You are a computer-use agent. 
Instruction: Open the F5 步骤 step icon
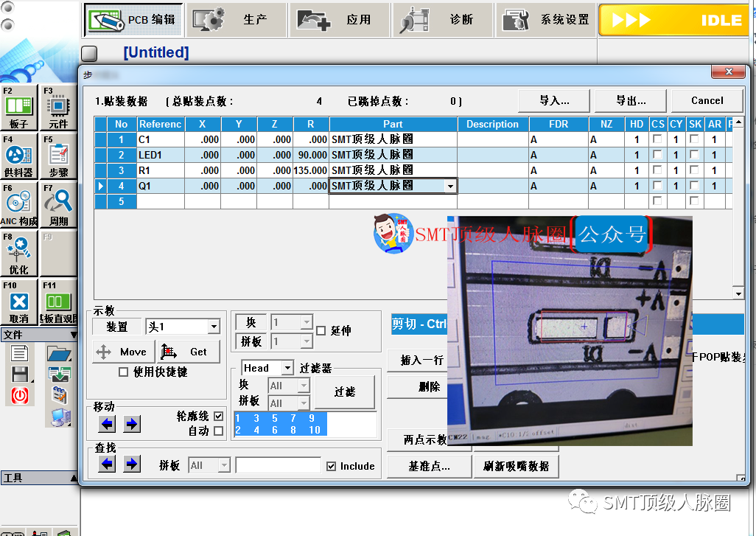58,156
